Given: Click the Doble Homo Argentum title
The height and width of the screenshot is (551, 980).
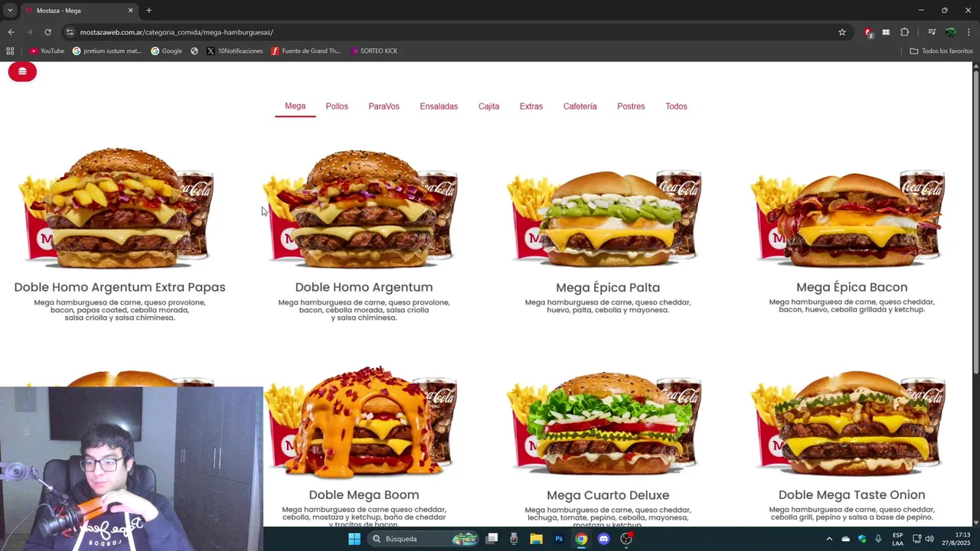Looking at the screenshot, I should tap(364, 287).
